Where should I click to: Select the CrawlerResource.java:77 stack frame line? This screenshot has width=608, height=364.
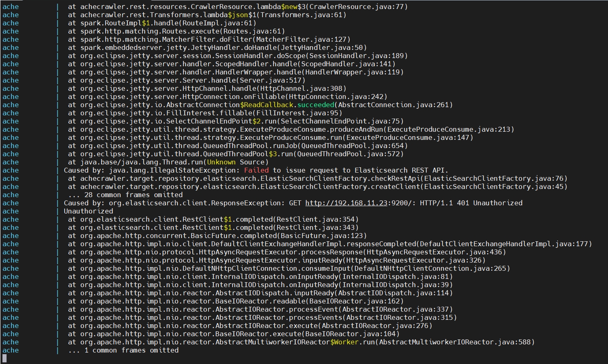tap(237, 7)
